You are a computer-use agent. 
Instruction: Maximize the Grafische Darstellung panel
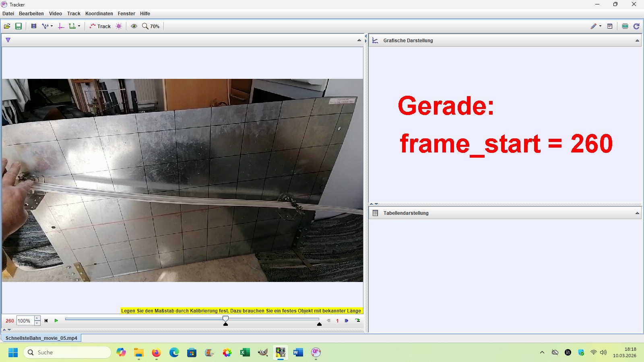[x=637, y=41]
